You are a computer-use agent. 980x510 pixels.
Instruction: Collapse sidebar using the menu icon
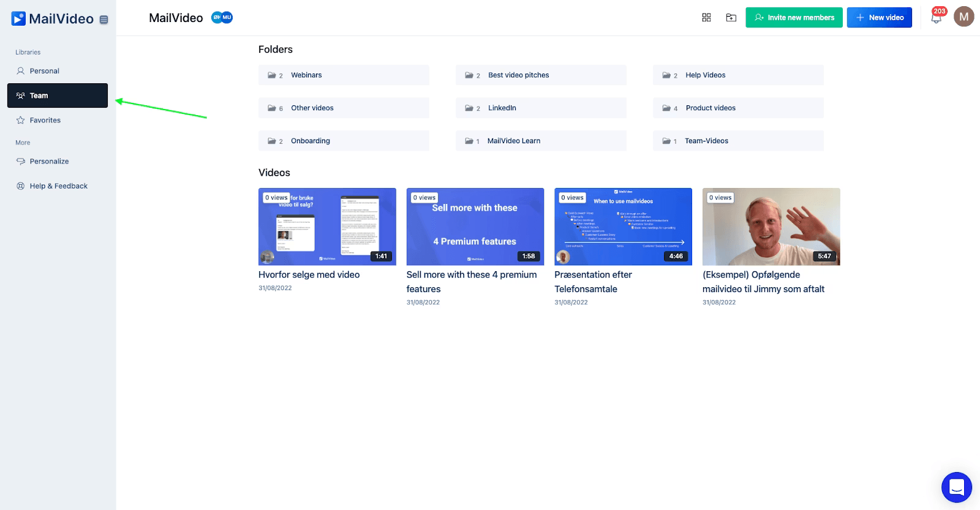point(104,20)
